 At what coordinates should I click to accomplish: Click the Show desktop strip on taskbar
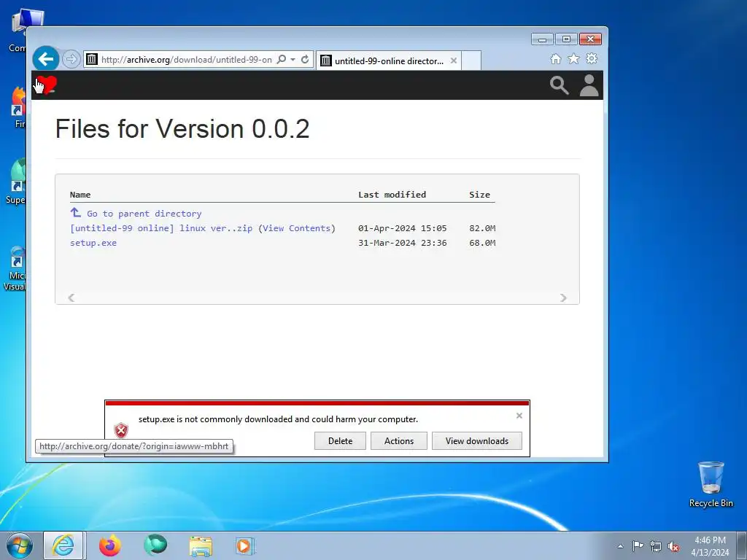[x=742, y=545]
